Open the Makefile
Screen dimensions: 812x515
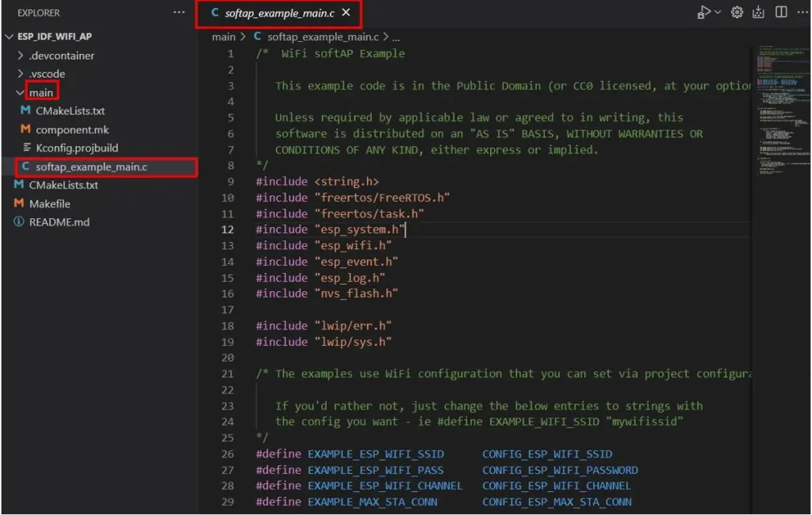(49, 204)
